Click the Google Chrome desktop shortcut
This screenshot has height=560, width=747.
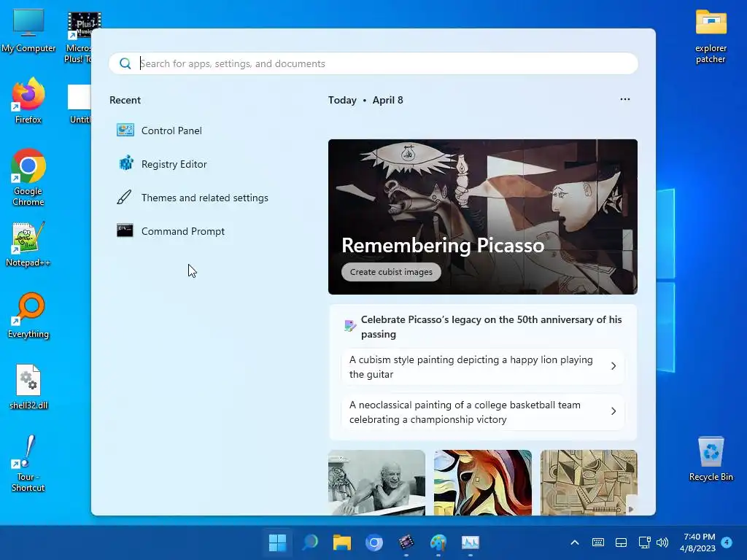point(28,177)
